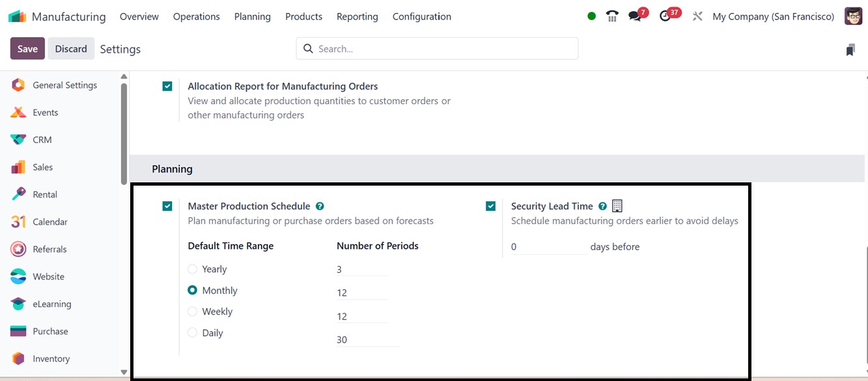
Task: Toggle the Security Lead Time checkbox
Action: tap(491, 206)
